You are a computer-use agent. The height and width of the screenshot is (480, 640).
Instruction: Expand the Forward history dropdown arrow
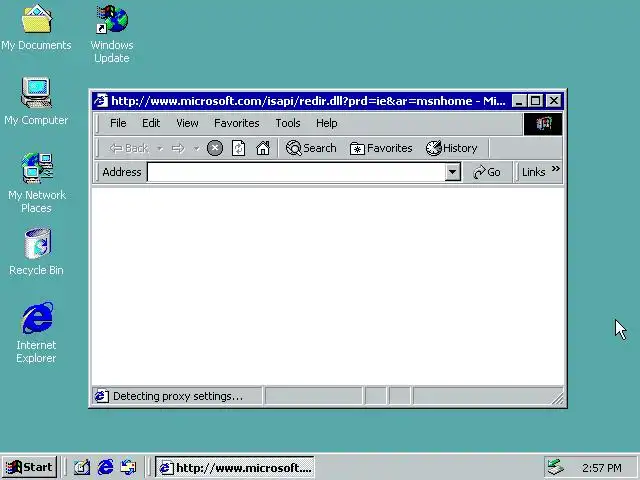(196, 149)
